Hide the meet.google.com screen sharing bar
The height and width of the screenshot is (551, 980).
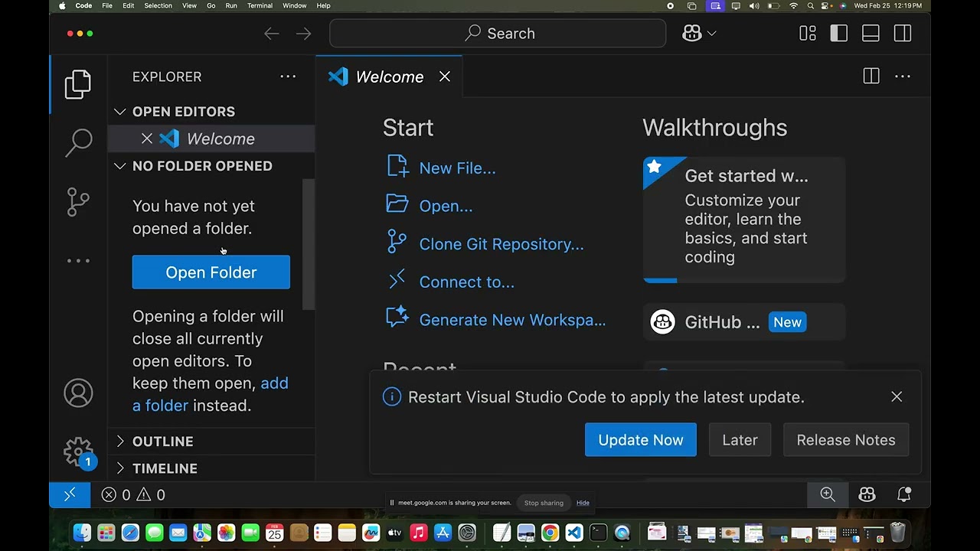(583, 503)
